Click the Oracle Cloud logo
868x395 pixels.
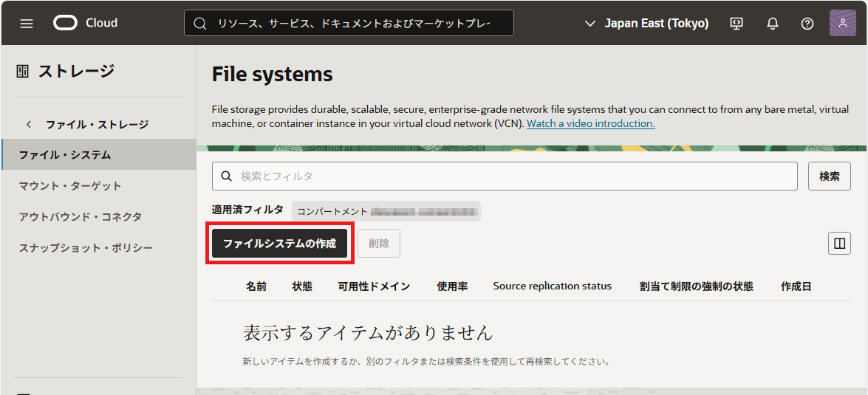click(x=85, y=23)
